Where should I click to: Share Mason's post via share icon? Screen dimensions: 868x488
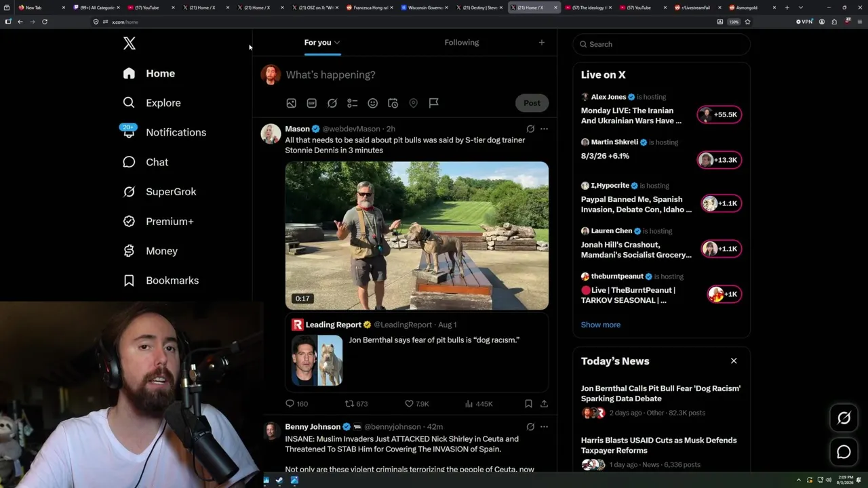pos(544,403)
